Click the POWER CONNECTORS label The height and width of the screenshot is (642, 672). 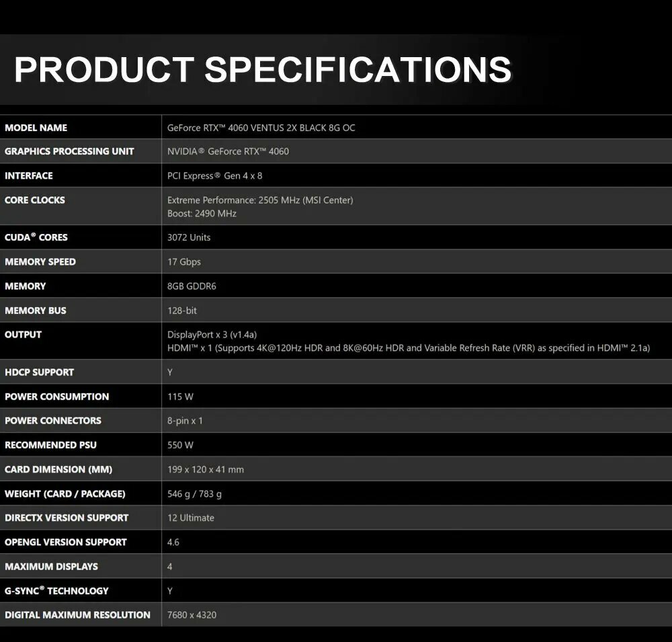pos(53,421)
